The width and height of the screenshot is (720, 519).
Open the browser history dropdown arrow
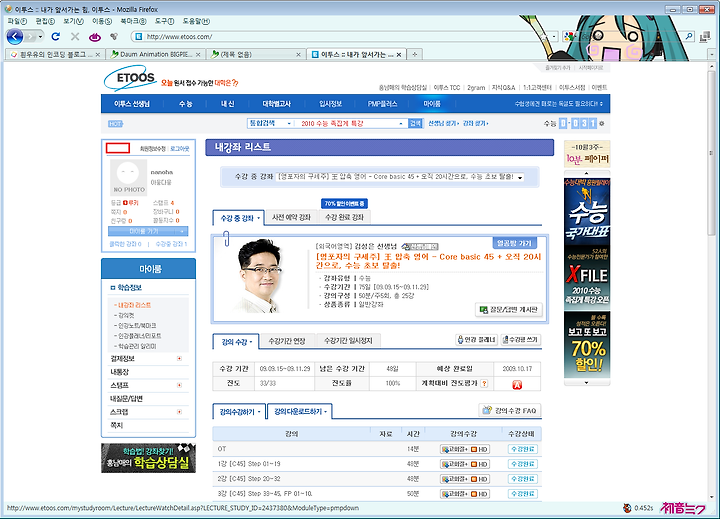pos(40,36)
